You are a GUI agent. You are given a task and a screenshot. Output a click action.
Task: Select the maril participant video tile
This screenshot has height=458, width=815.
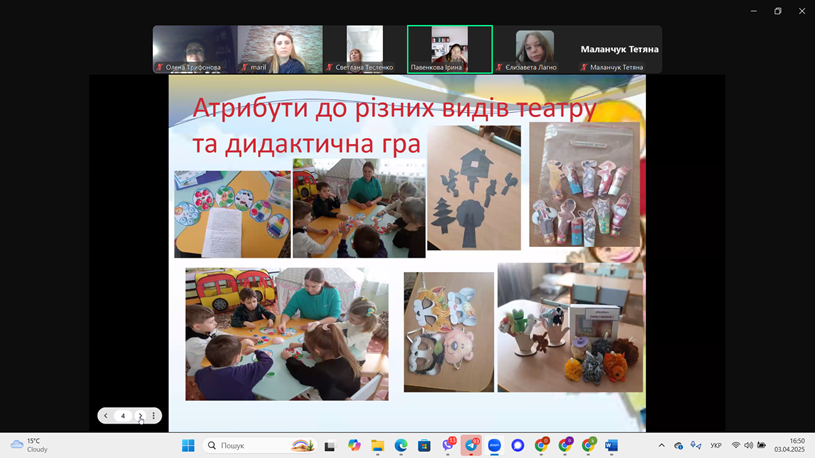280,49
